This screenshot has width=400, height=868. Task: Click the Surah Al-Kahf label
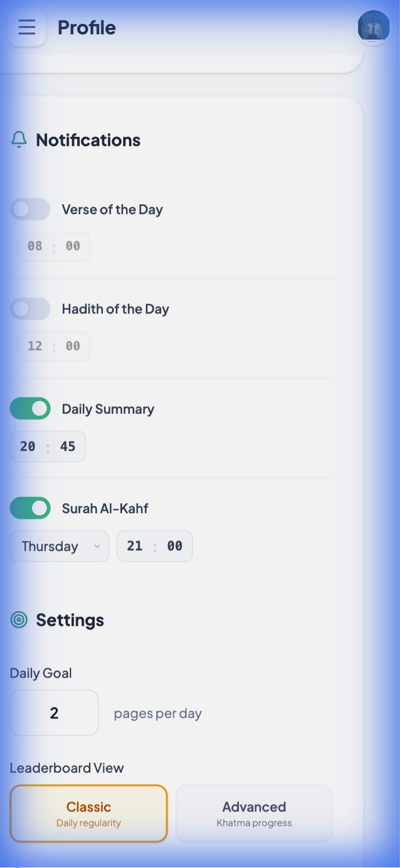pyautogui.click(x=105, y=508)
